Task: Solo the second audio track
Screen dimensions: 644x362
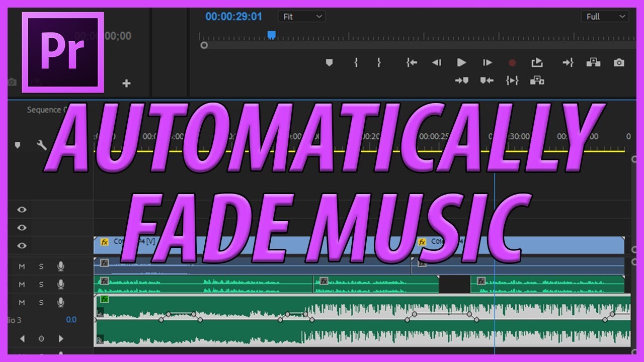Action: (41, 284)
